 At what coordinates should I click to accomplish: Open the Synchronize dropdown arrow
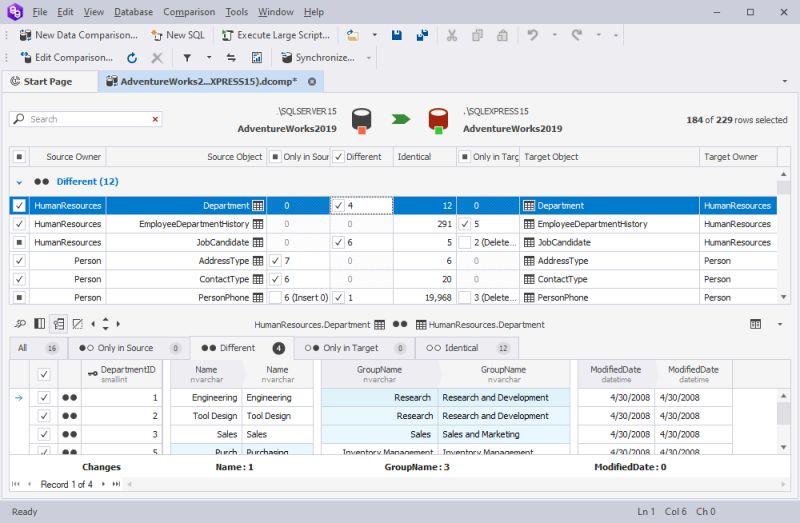point(368,58)
